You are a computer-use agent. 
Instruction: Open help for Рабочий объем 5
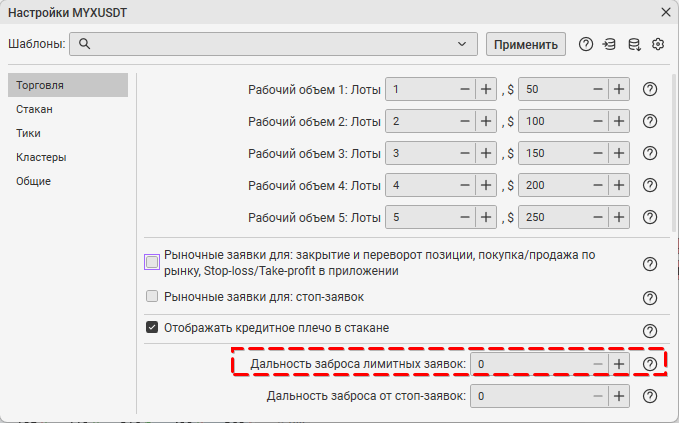click(650, 217)
